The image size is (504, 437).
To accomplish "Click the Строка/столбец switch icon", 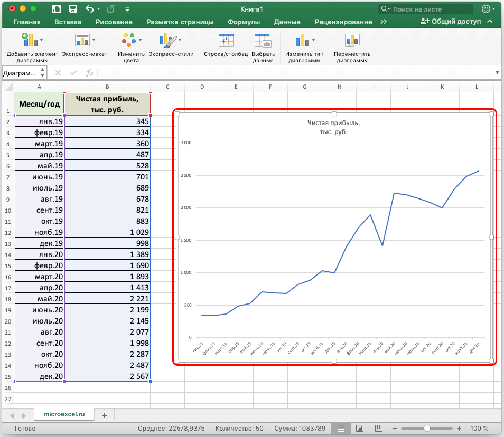I will click(x=226, y=40).
